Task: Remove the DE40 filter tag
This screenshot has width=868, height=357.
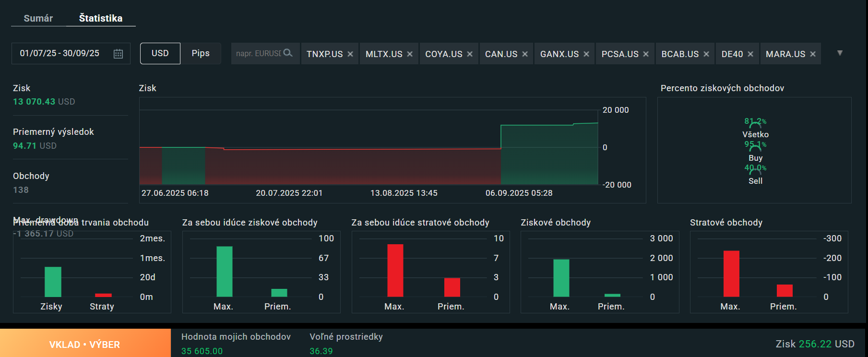Action: [x=750, y=54]
